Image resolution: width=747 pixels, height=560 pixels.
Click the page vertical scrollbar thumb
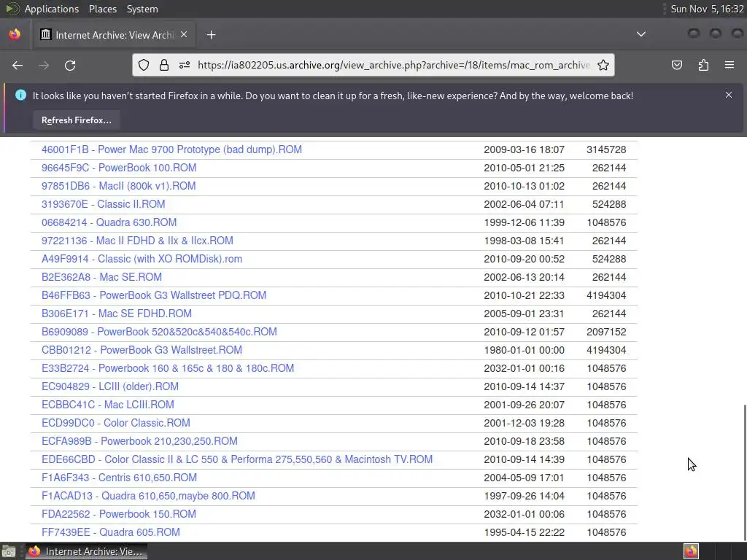(744, 472)
